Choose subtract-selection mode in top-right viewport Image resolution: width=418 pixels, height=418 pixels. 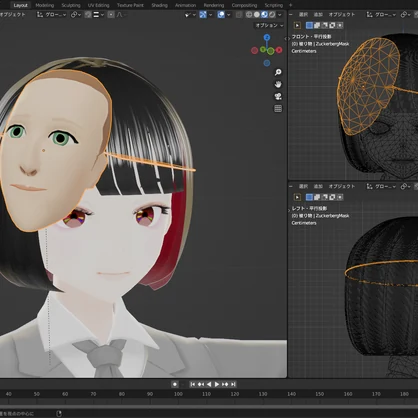[x=325, y=25]
